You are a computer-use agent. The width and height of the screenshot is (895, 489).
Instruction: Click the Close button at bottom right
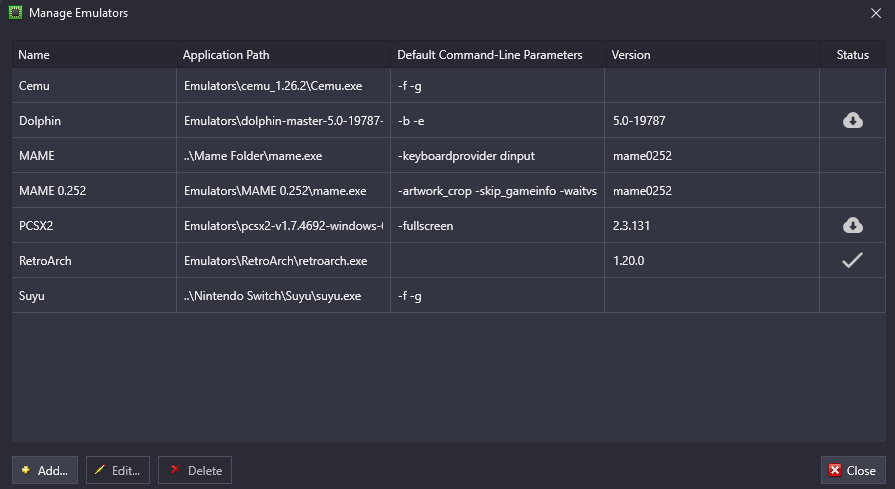[x=852, y=470]
